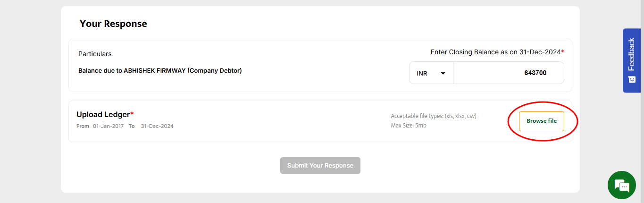Screen dimensions: 644x203
Task: Click the Acceptable file types hint
Action: (x=433, y=116)
